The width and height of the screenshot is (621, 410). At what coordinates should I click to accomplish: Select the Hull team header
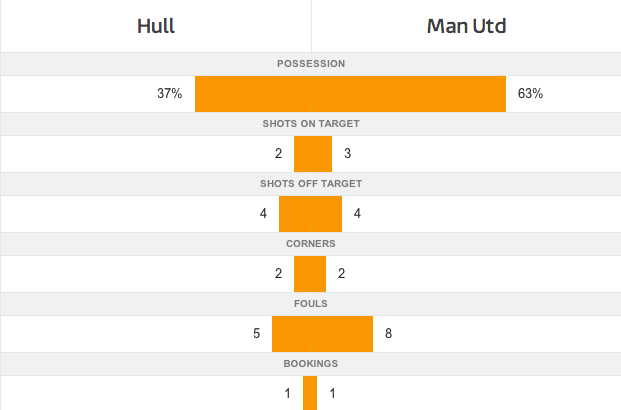click(x=156, y=26)
